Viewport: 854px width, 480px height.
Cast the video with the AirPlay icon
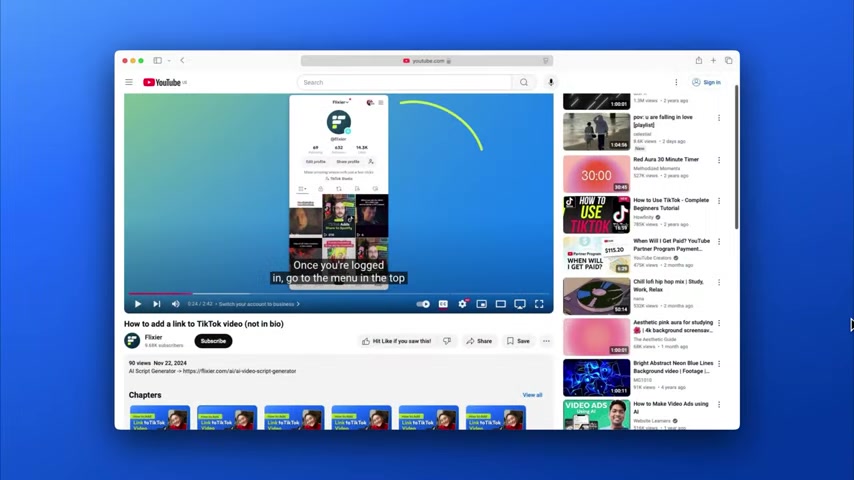click(x=520, y=304)
